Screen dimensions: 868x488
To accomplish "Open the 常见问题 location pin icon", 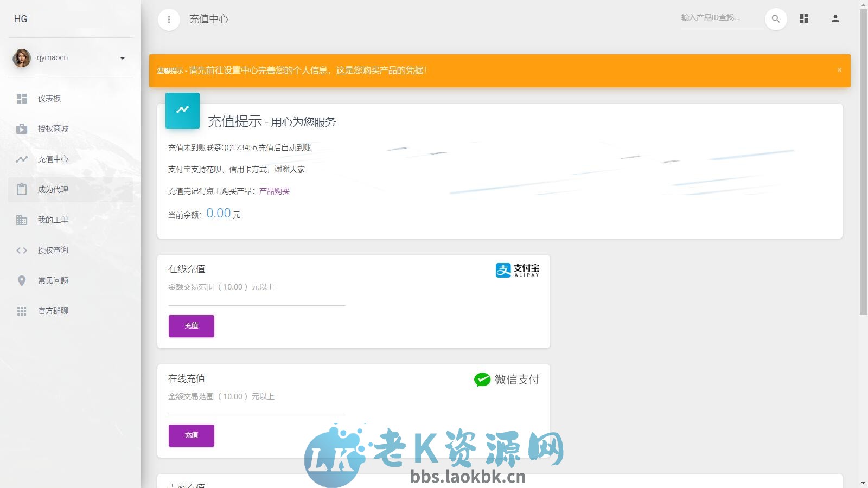I will click(x=22, y=280).
